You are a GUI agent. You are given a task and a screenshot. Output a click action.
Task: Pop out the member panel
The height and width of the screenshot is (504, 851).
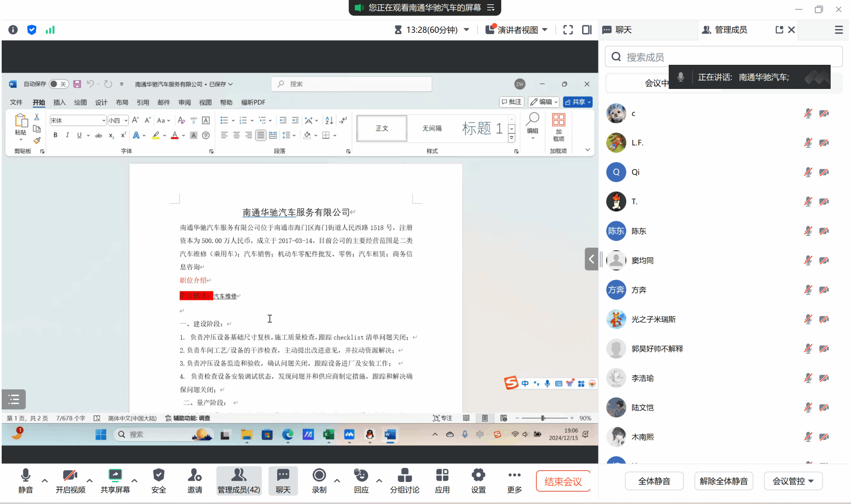click(779, 30)
